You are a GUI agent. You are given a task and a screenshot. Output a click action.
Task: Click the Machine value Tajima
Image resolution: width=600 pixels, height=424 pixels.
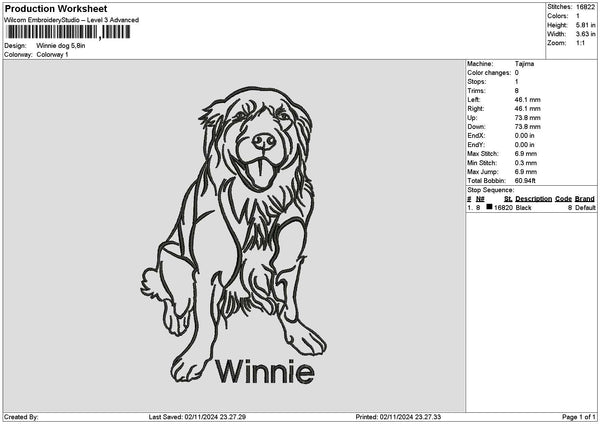click(x=524, y=64)
